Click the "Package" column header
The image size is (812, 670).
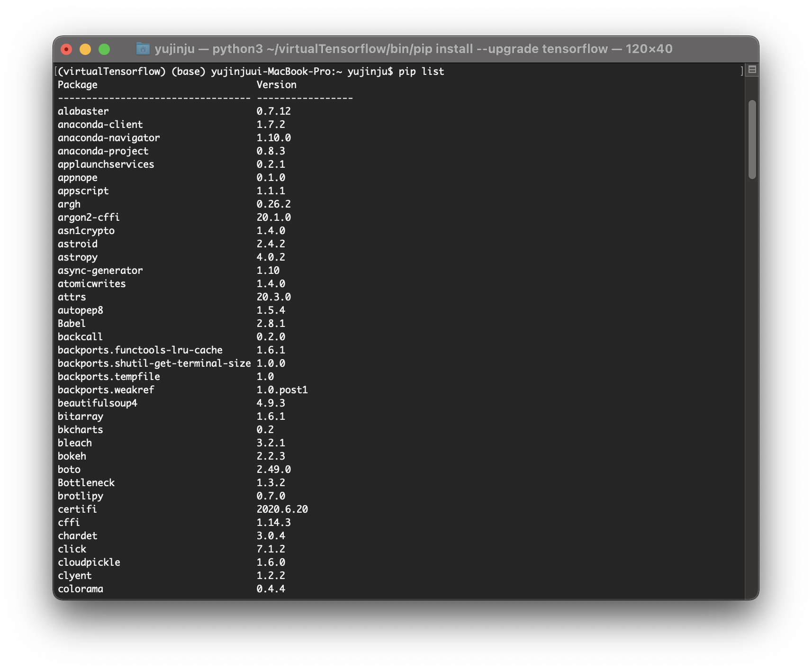pos(77,84)
